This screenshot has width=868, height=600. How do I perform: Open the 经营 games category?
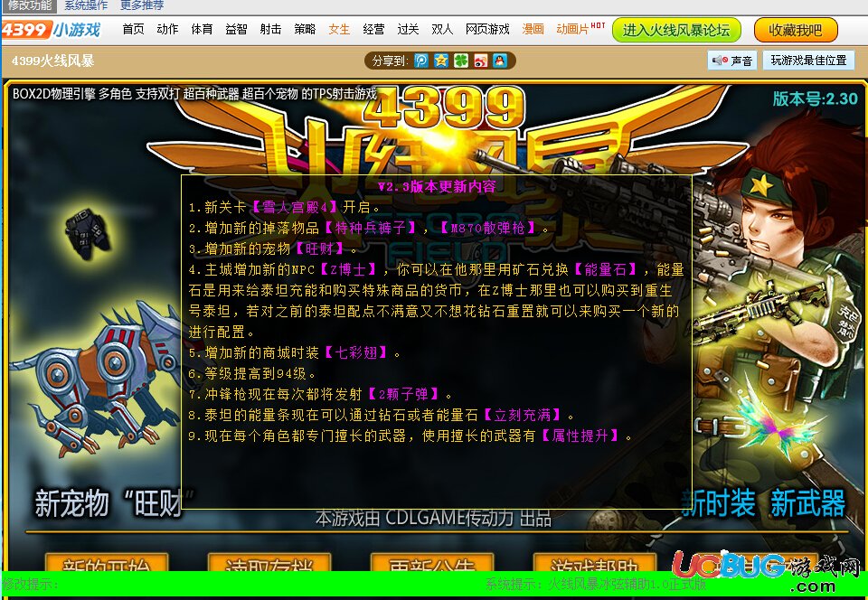point(373,29)
